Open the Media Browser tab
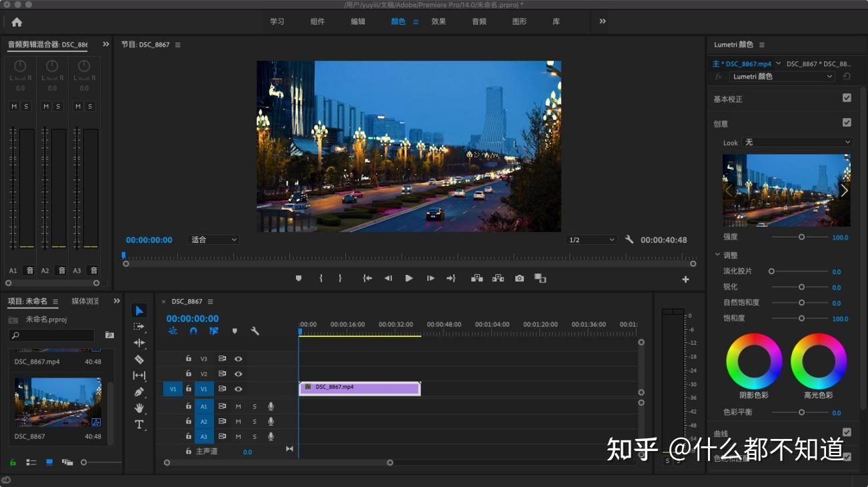The width and height of the screenshot is (868, 487). point(85,301)
